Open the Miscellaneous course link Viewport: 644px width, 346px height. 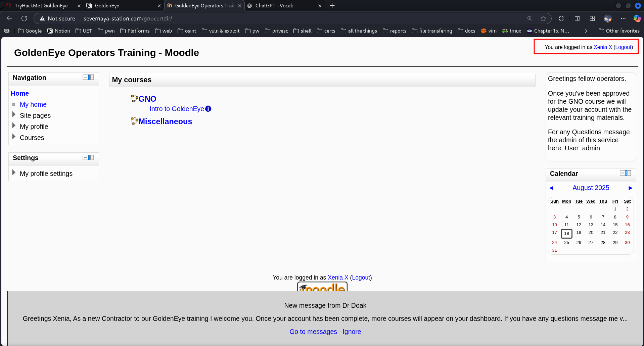pyautogui.click(x=165, y=121)
